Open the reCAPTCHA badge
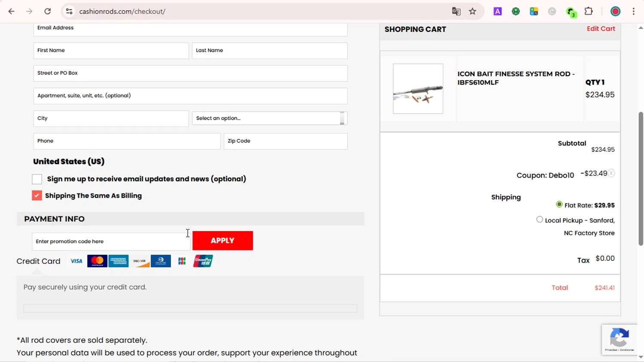 pyautogui.click(x=620, y=340)
